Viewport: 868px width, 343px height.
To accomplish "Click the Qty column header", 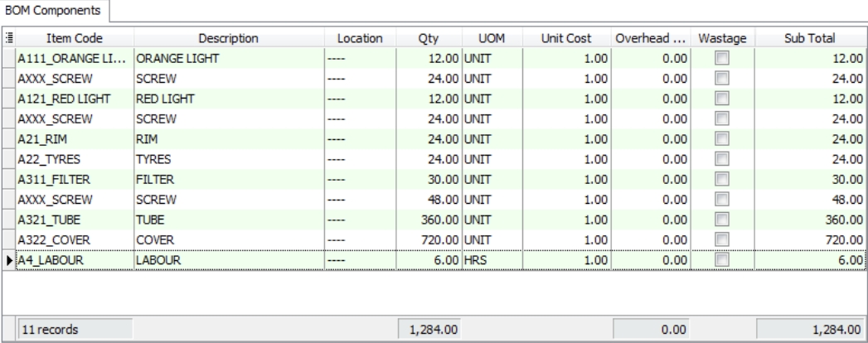I will tap(429, 38).
